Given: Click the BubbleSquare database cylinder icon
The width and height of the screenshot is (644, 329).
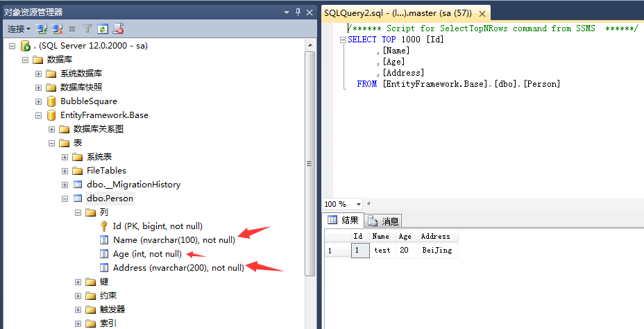Looking at the screenshot, I should click(x=51, y=101).
